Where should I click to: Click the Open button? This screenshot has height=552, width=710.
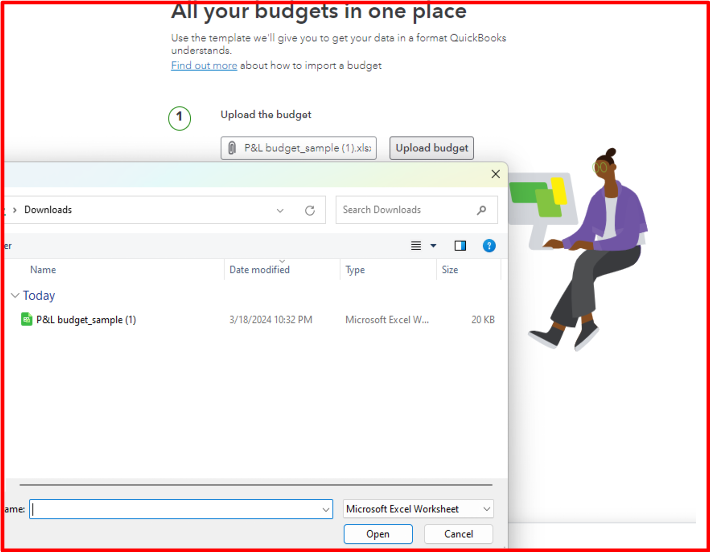pyautogui.click(x=378, y=534)
